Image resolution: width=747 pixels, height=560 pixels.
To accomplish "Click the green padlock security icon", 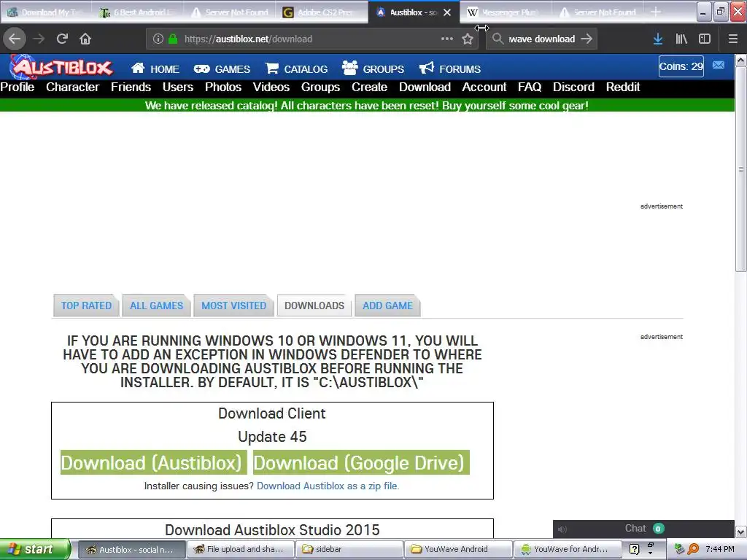I will (x=173, y=39).
